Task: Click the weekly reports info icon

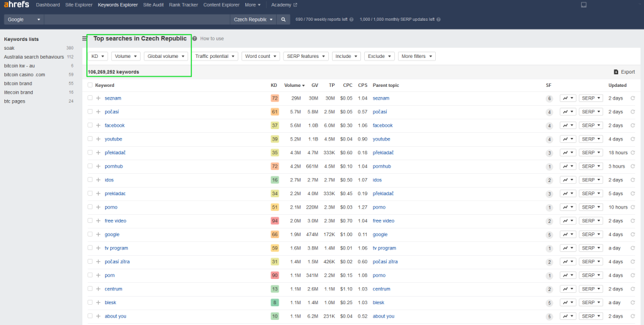Action: pyautogui.click(x=352, y=20)
